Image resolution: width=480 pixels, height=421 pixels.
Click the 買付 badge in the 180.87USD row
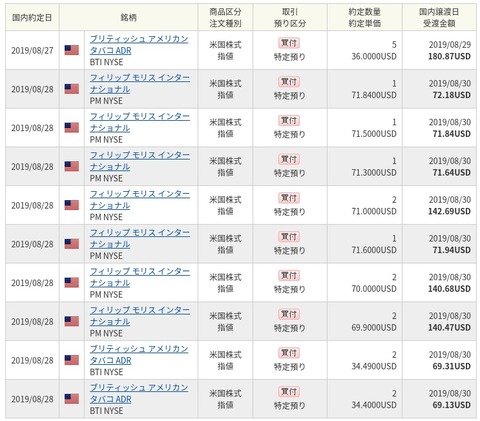click(289, 43)
